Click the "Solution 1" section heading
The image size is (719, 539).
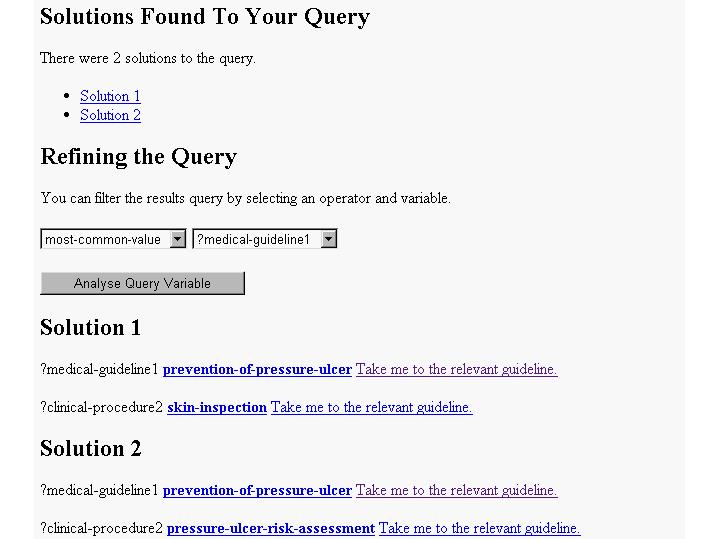point(91,328)
